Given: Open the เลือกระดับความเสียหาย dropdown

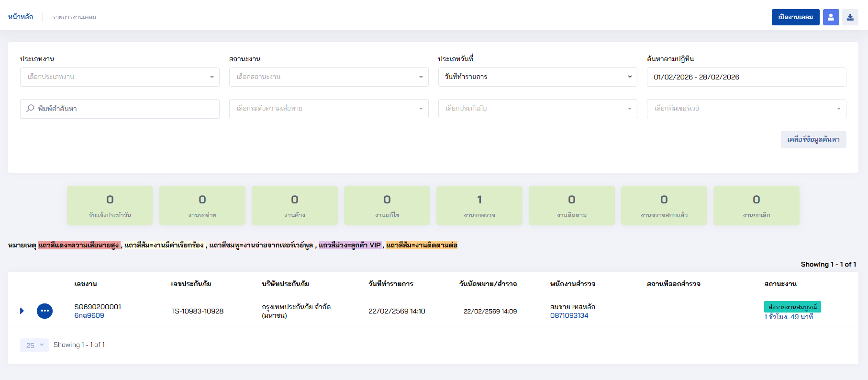Looking at the screenshot, I should 328,109.
